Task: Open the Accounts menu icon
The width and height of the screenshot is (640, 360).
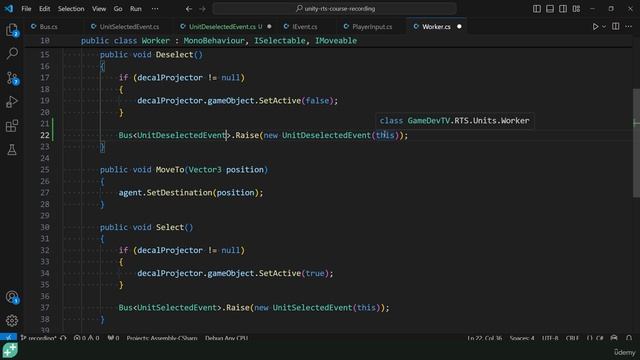Action: click(12, 297)
